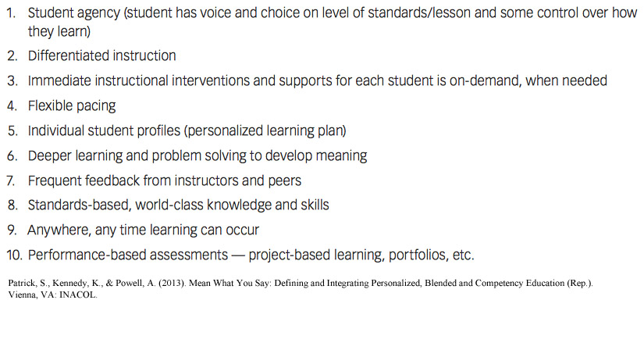Click the list number "1."

coord(12,15)
